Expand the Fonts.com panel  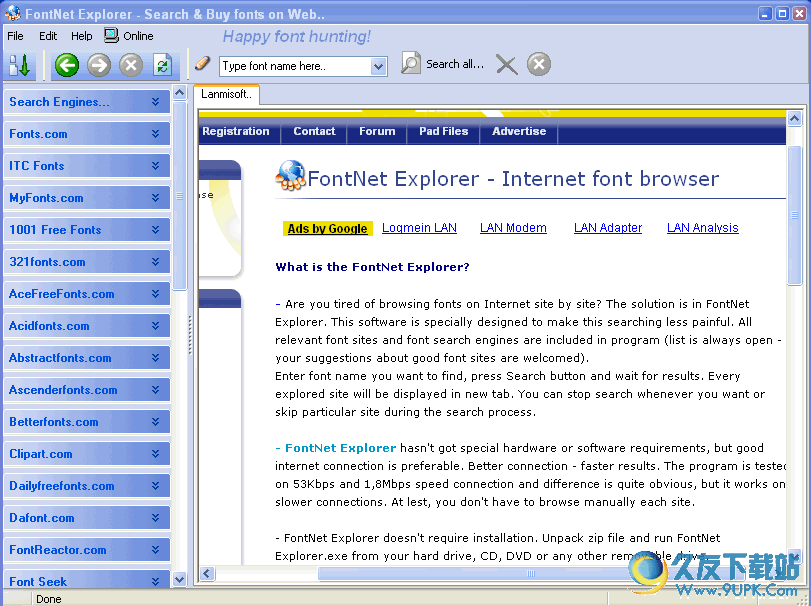pos(87,134)
